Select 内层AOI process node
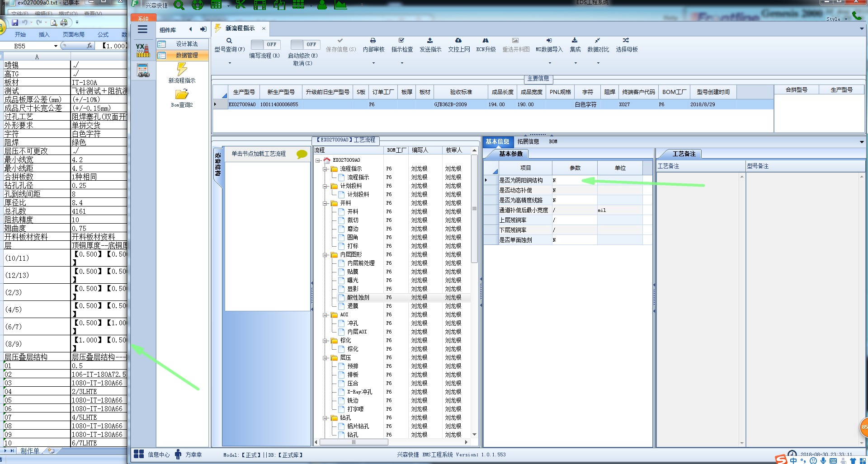This screenshot has height=464, width=868. coord(357,332)
